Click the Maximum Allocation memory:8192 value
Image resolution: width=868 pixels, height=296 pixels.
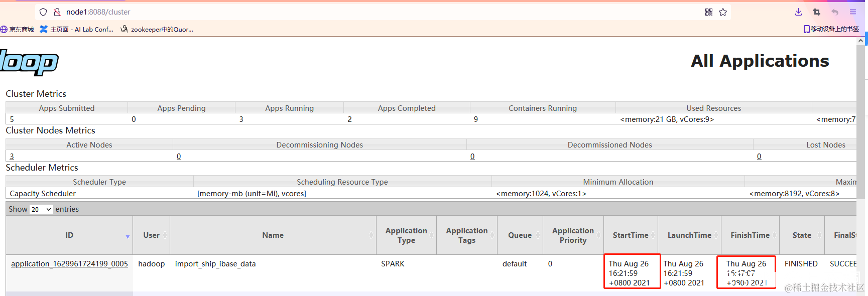(x=794, y=194)
